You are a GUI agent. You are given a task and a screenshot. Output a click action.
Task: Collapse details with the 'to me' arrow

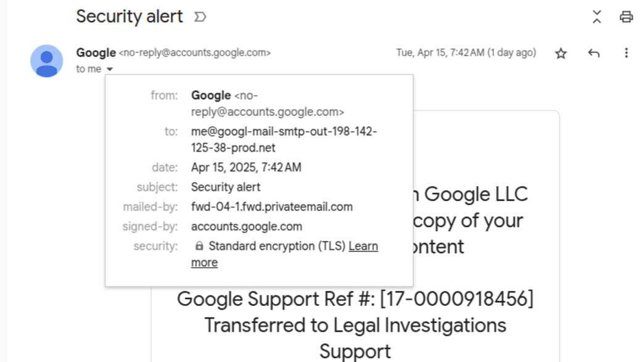(x=110, y=69)
